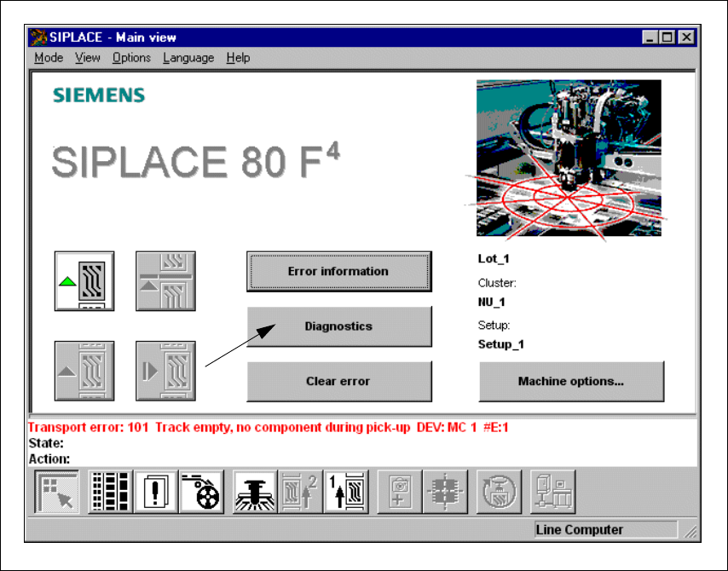Click the Error information button
The image size is (728, 571).
click(x=339, y=272)
